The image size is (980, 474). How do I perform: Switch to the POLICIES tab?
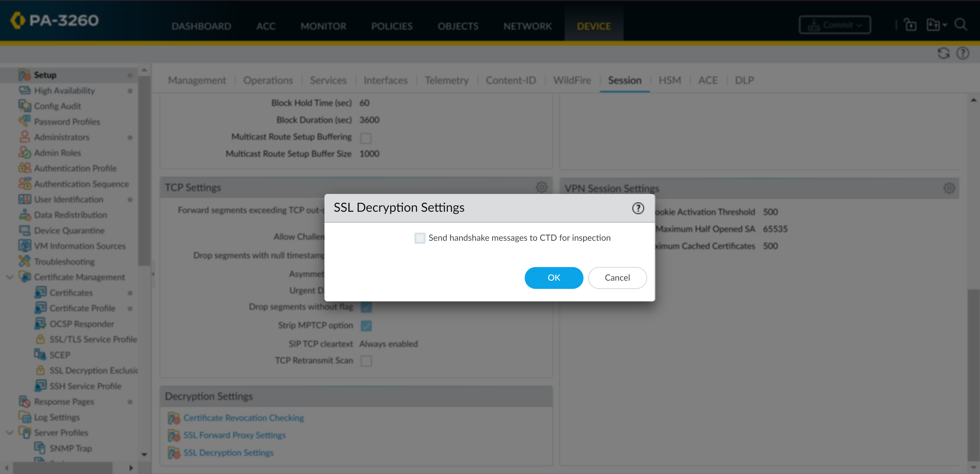click(x=391, y=26)
